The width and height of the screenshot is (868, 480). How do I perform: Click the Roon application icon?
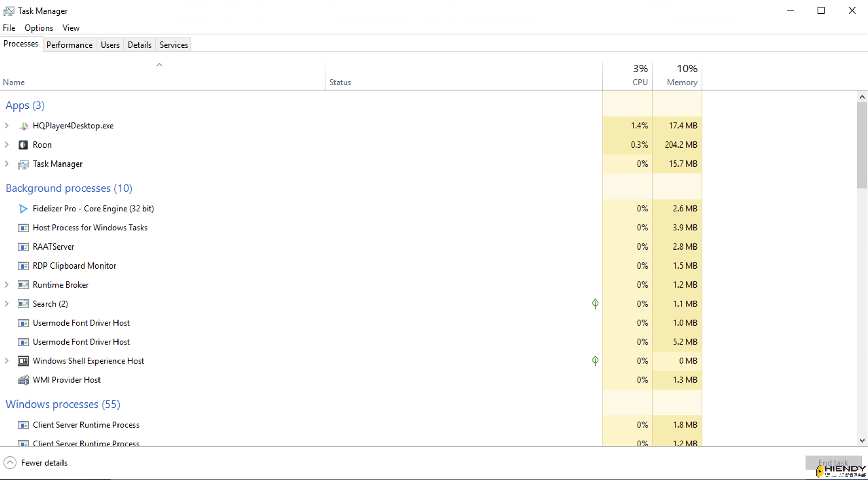coord(23,144)
